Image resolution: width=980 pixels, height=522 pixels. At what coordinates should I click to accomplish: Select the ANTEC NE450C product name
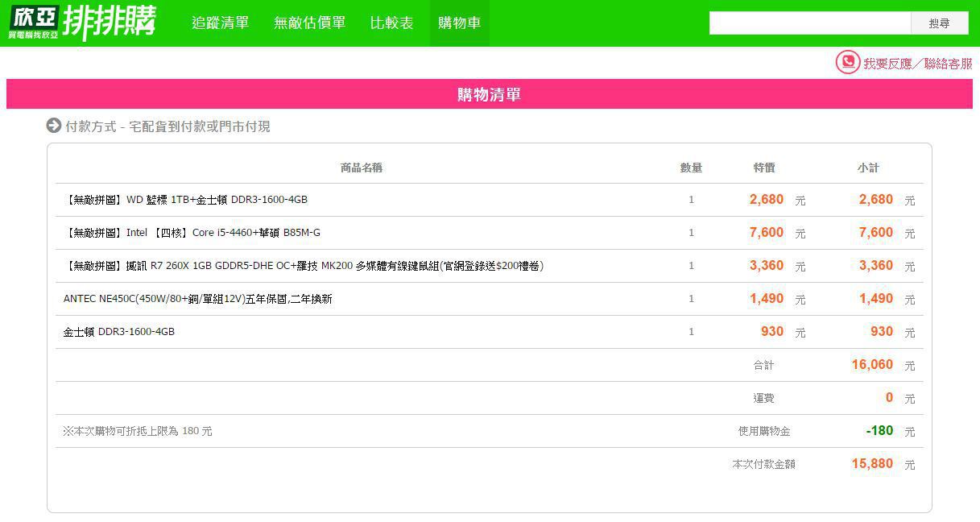[198, 299]
